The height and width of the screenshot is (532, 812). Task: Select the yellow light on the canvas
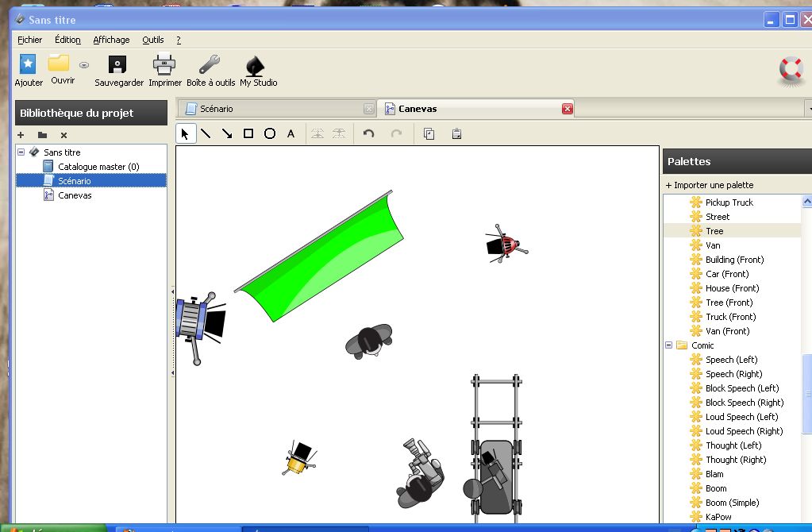(300, 457)
